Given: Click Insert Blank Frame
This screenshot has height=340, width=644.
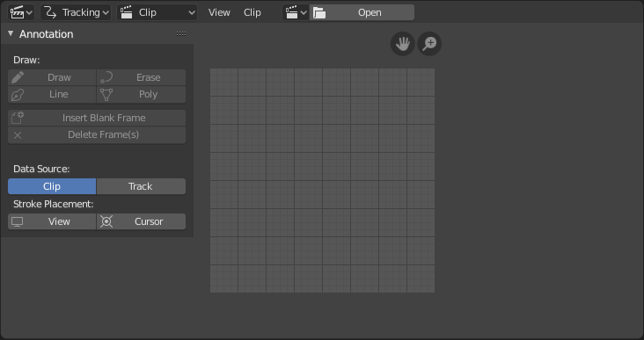Looking at the screenshot, I should [x=97, y=118].
